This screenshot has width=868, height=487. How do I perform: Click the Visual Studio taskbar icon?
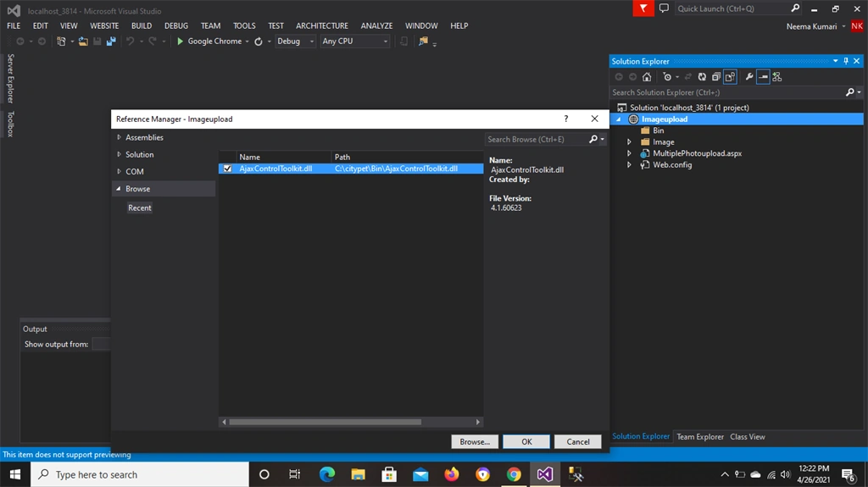[545, 474]
